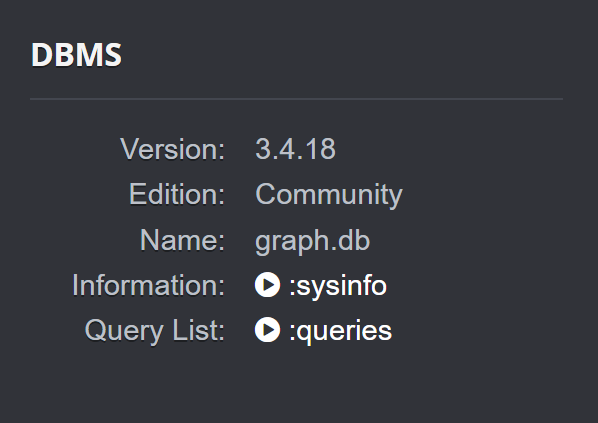Image resolution: width=598 pixels, height=423 pixels.
Task: Click the empty area below Query List row
Action: (296, 381)
